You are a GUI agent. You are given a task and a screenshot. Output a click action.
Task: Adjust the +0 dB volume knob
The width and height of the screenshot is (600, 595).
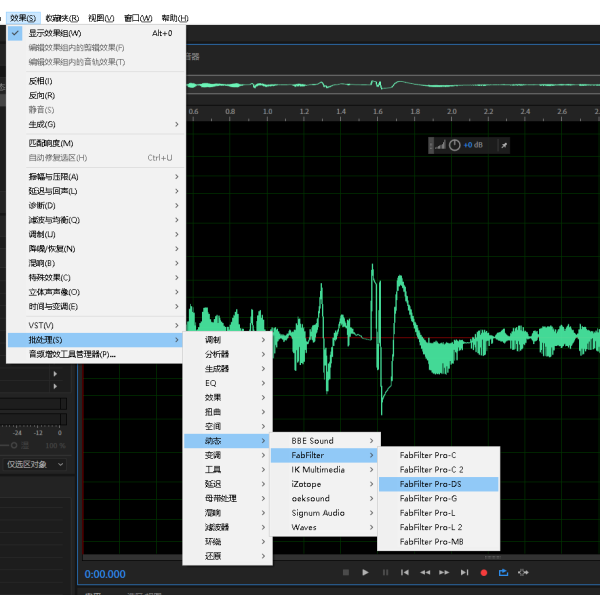[455, 145]
